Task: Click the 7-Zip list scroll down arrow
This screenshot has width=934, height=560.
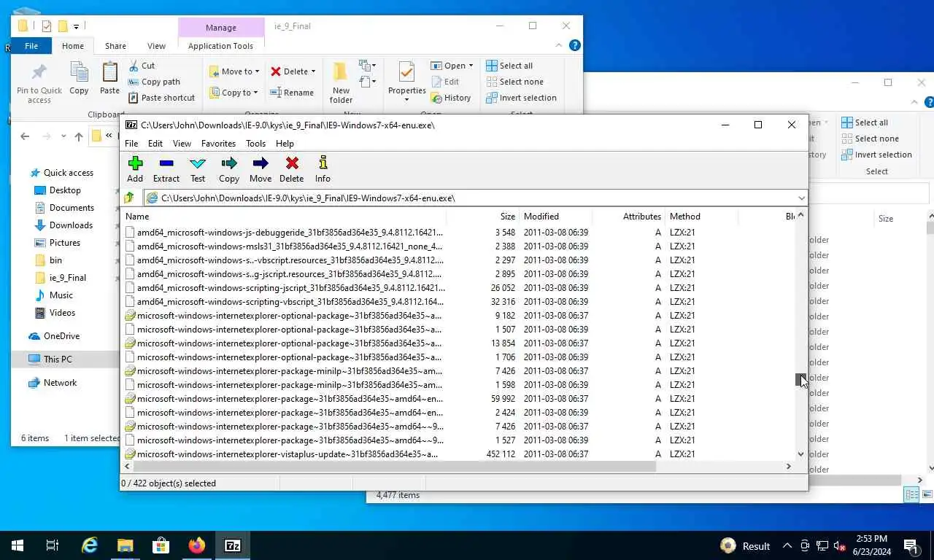Action: point(800,454)
